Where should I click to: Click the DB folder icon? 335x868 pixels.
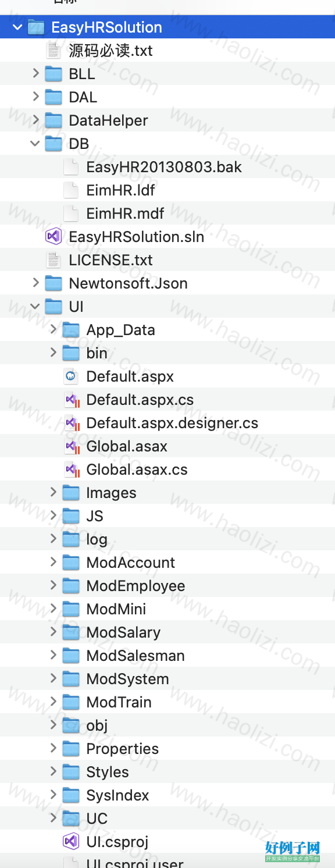[54, 144]
